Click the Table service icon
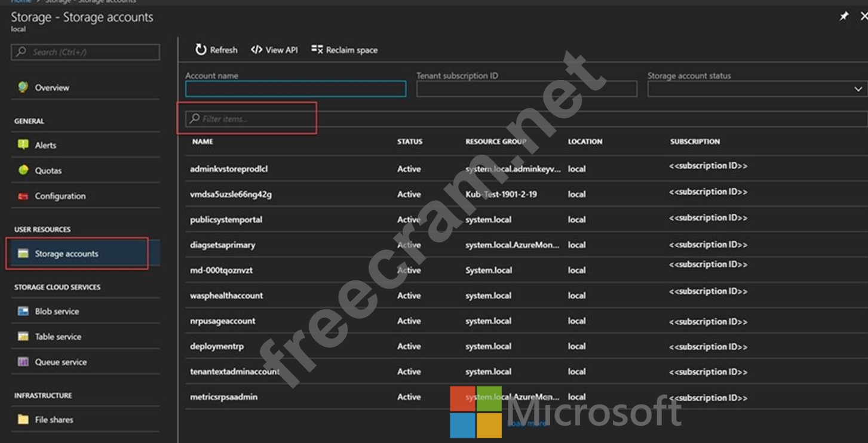The height and width of the screenshot is (443, 868). click(x=23, y=337)
